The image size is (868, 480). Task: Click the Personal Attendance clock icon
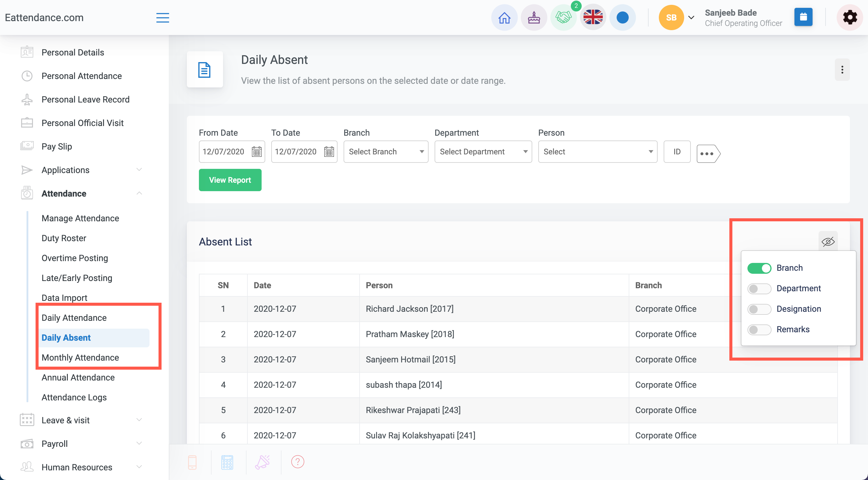pos(27,76)
